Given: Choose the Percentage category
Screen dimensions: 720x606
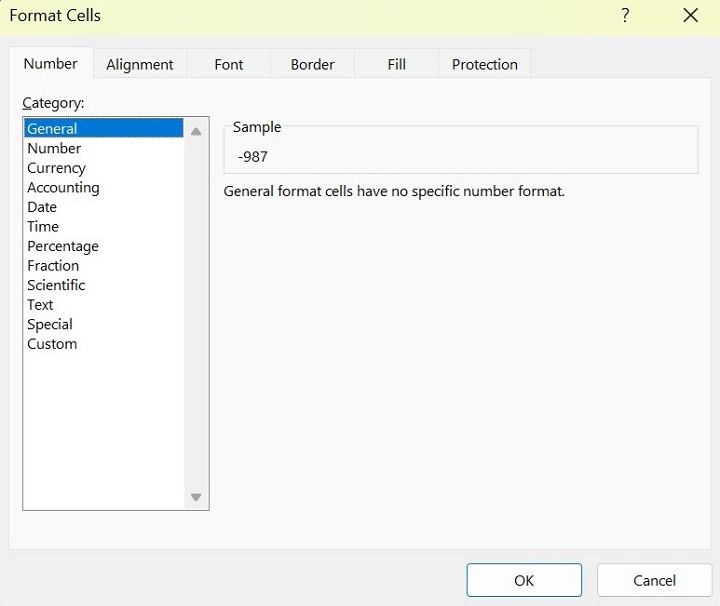Looking at the screenshot, I should [63, 246].
